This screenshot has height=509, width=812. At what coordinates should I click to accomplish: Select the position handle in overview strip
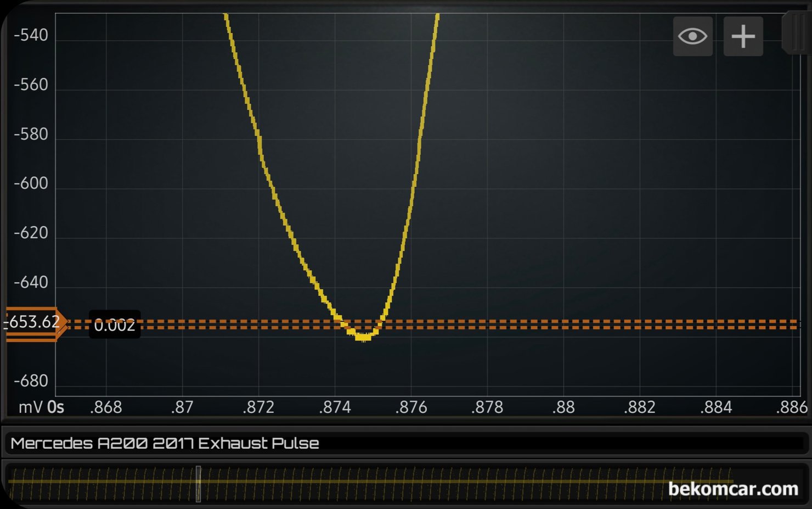click(x=198, y=484)
